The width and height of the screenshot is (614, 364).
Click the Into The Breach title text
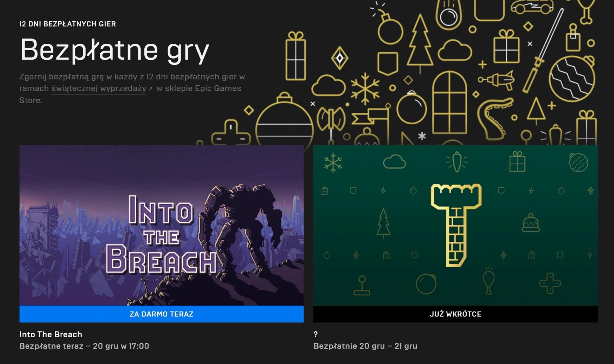[x=51, y=334]
